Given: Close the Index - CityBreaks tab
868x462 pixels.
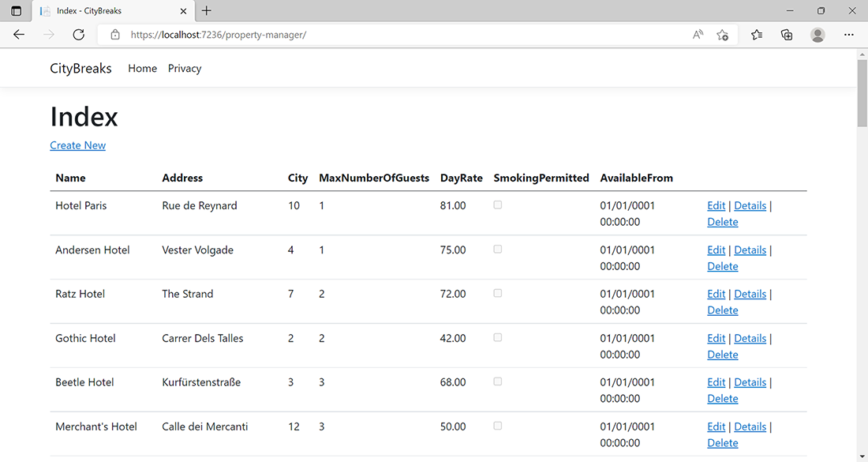Looking at the screenshot, I should pos(183,10).
